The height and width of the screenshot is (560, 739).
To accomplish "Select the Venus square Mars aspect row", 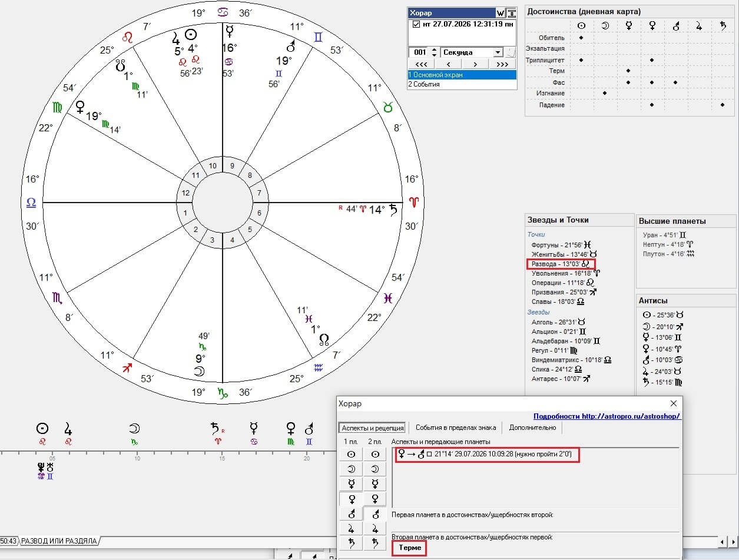I will (487, 454).
